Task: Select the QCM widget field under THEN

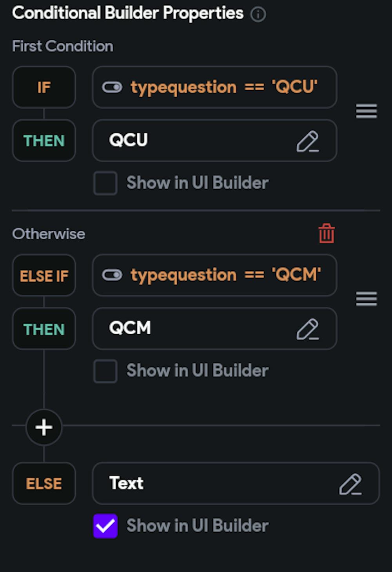Action: 214,328
